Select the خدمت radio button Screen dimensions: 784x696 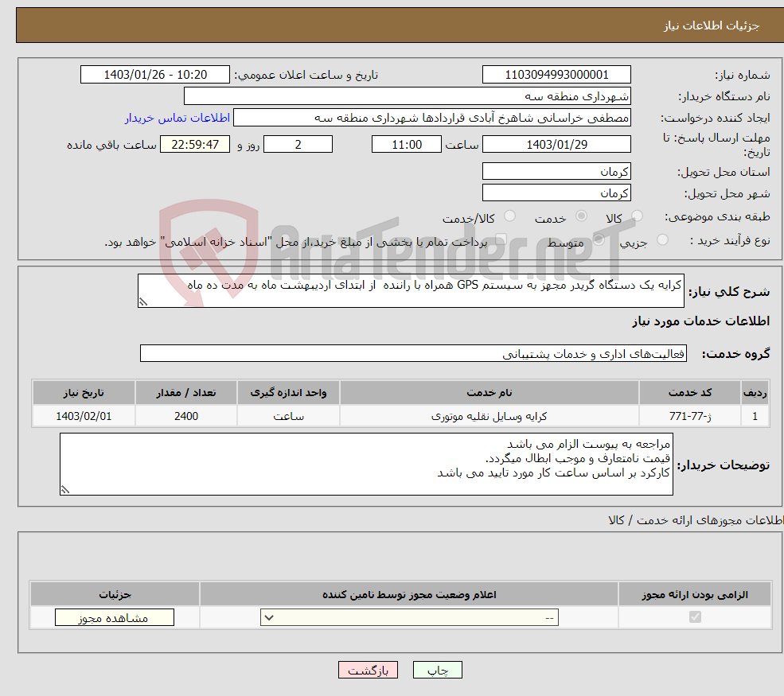581,216
